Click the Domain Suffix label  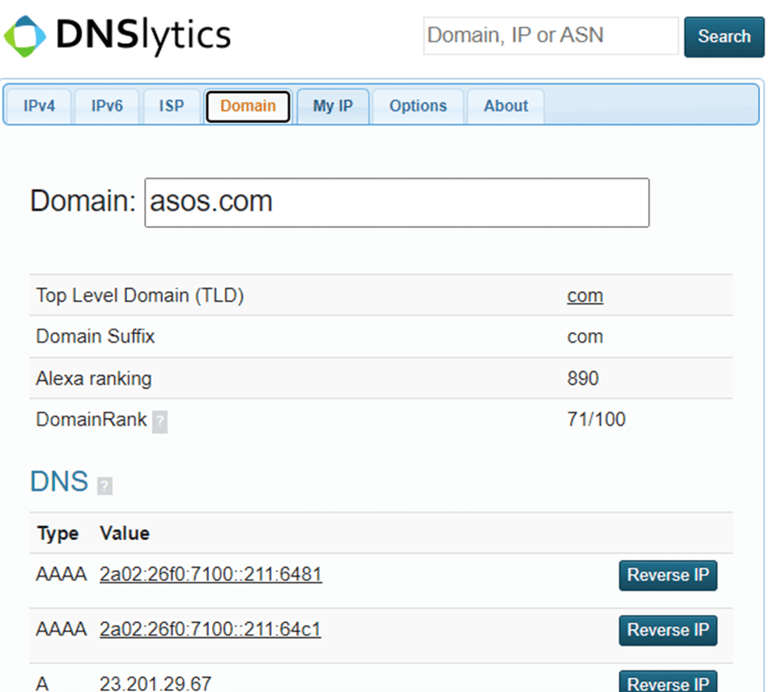[x=95, y=337]
